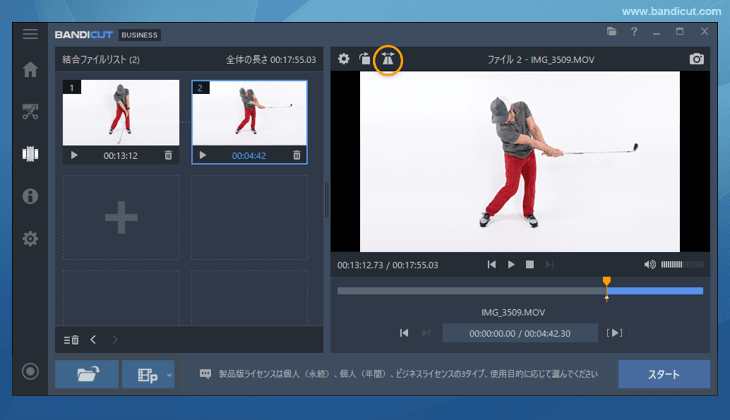
Task: Open the information icon in the sidebar
Action: [x=30, y=196]
